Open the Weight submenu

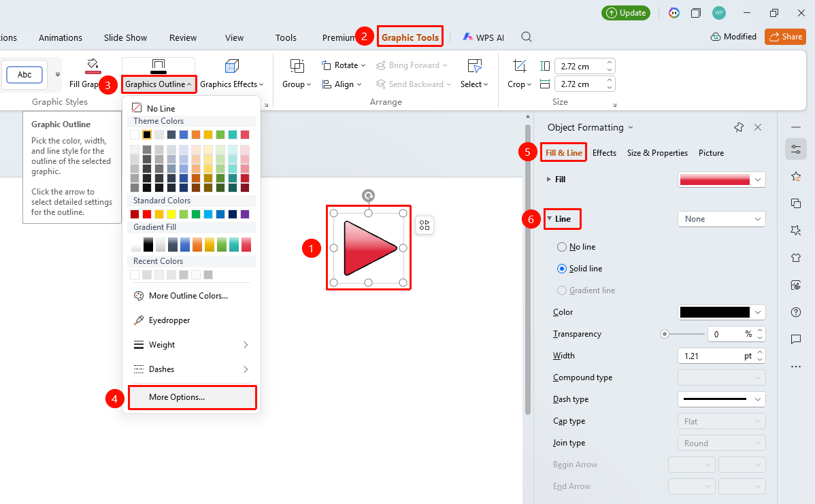[x=191, y=345]
